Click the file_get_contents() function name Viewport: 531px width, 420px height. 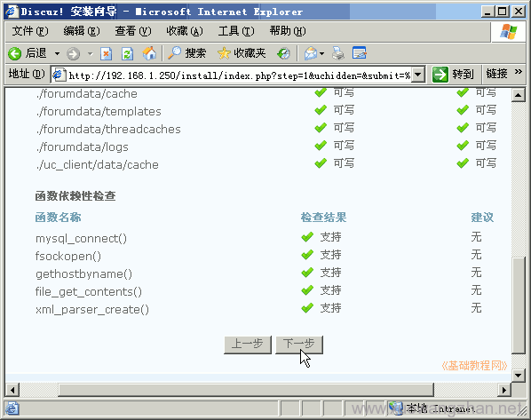[89, 291]
